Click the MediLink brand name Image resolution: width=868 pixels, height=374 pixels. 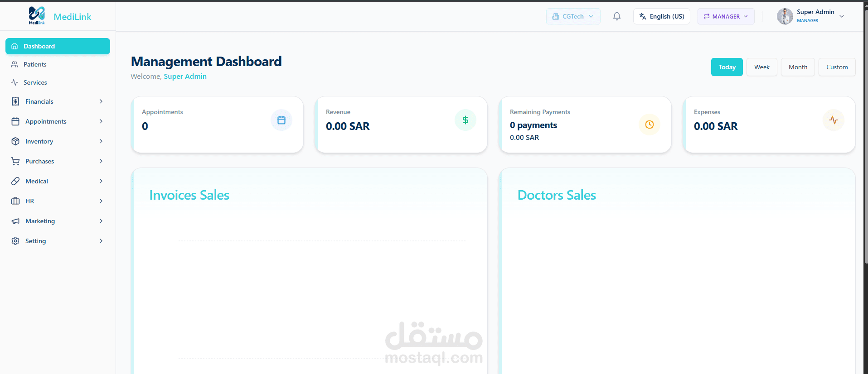point(73,17)
